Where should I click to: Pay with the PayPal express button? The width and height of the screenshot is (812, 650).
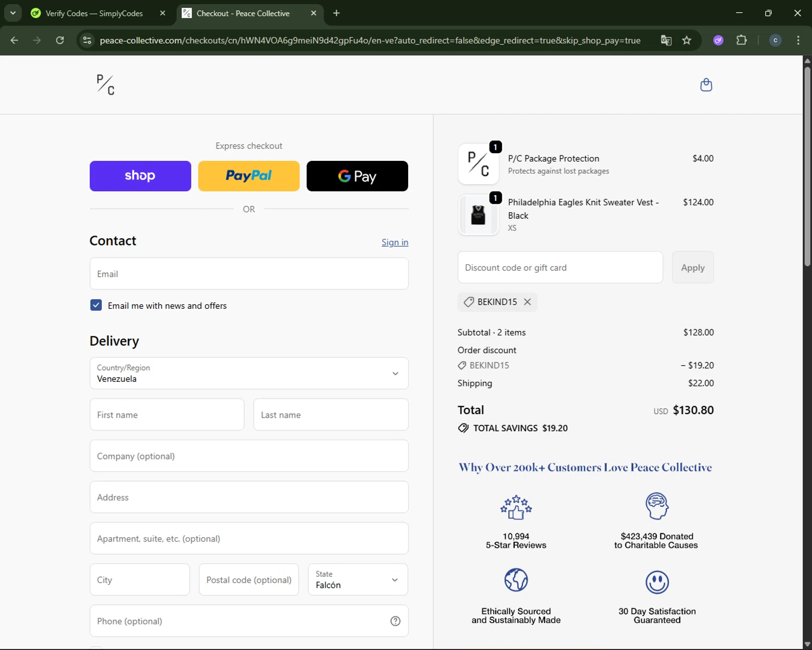(x=248, y=176)
